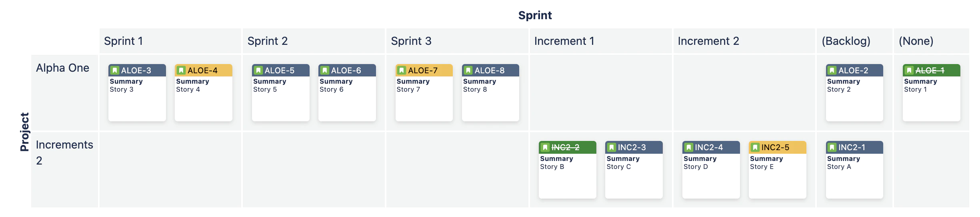The width and height of the screenshot is (980, 217).
Task: Click the story icon on ALOE-6 card
Action: [x=325, y=70]
